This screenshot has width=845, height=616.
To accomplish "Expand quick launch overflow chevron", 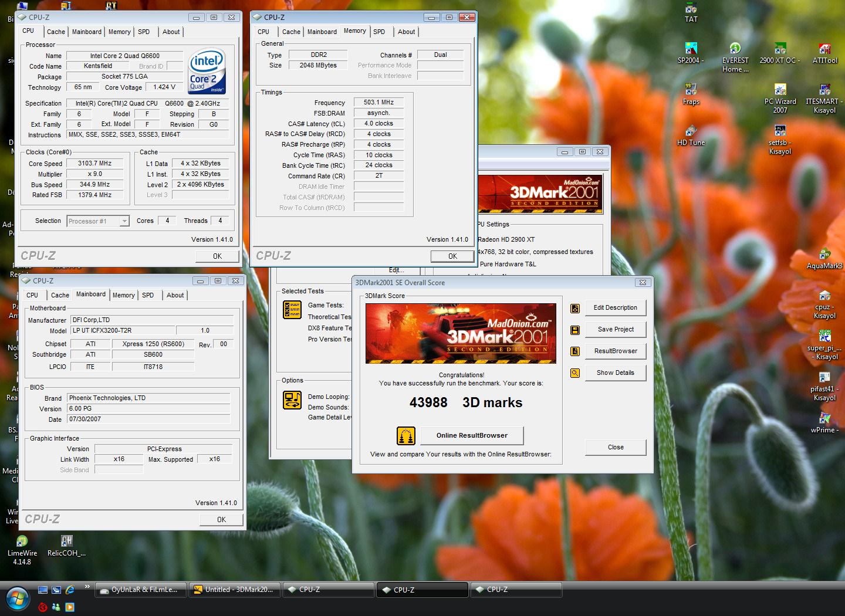I will tap(87, 587).
